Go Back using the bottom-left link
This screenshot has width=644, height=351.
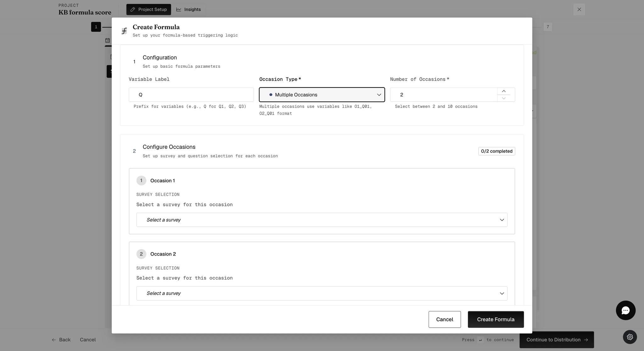click(61, 340)
